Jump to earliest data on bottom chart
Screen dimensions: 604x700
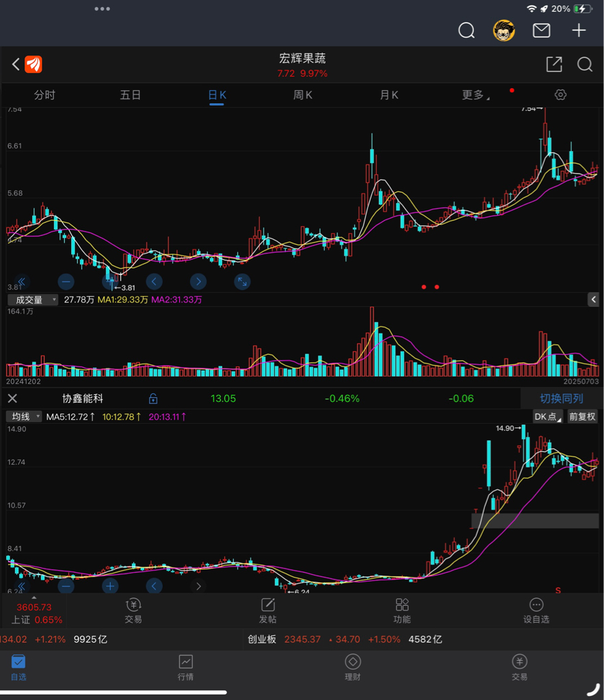[21, 586]
